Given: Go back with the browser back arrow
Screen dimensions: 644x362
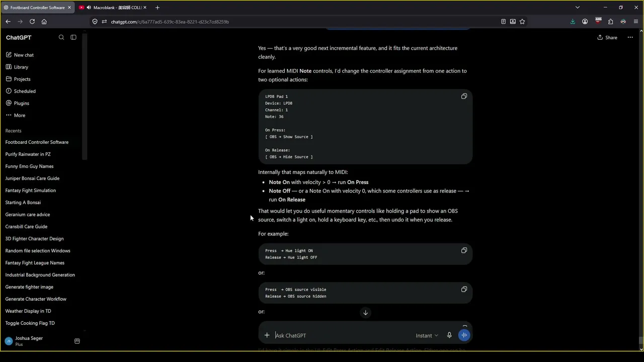Looking at the screenshot, I should pos(8,22).
